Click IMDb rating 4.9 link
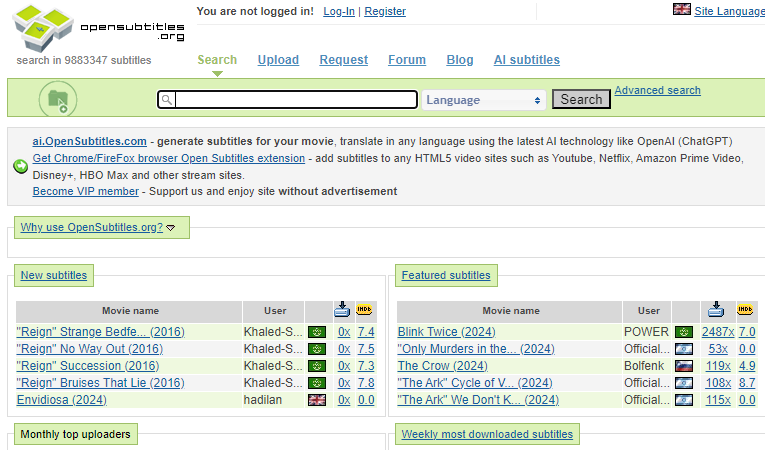Viewport: 765px width, 450px height. tap(747, 366)
